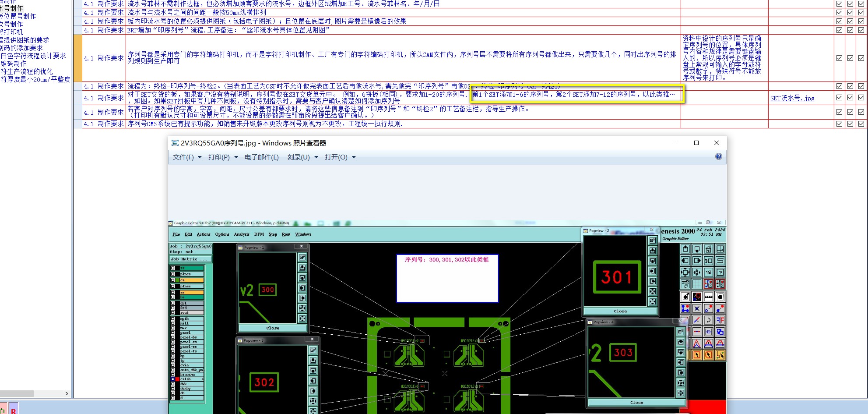Viewport: 868px width, 414px height.
Task: Maximize the Windows 照片查看器 window
Action: (x=696, y=143)
